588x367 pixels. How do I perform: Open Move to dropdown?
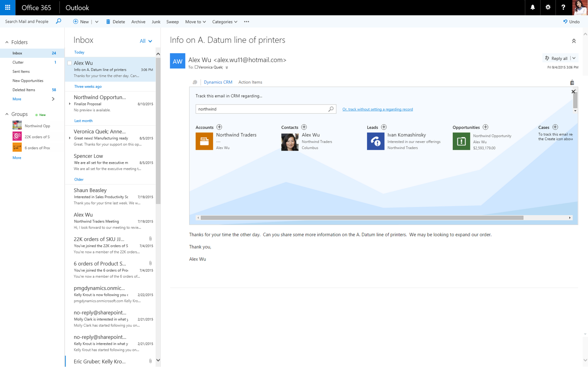(x=195, y=22)
